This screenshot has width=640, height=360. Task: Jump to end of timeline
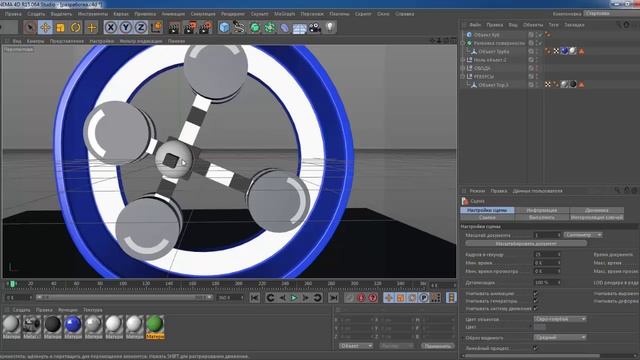point(333,298)
